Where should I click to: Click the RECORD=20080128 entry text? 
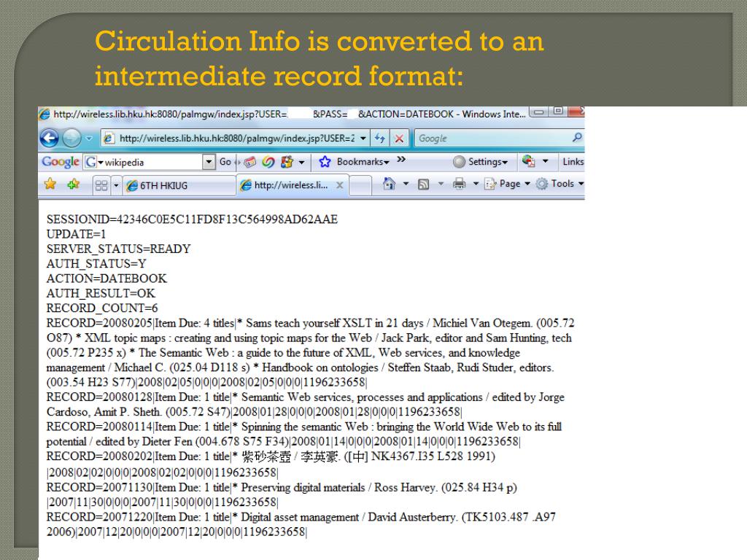click(x=306, y=404)
